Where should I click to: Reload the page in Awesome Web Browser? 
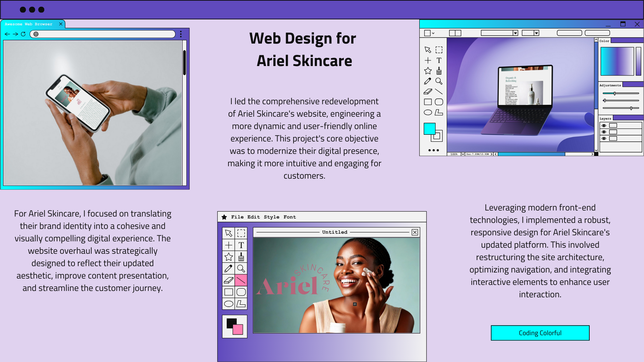(23, 34)
